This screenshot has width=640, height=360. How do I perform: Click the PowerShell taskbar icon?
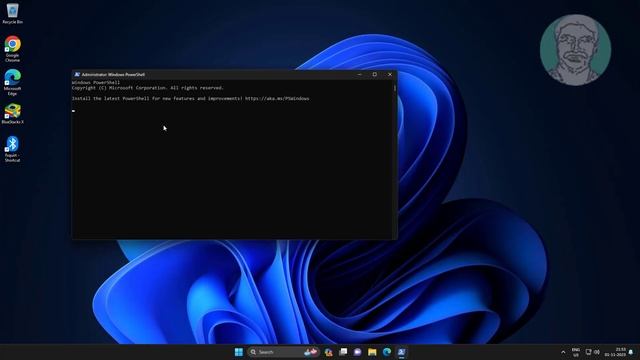pyautogui.click(x=402, y=352)
